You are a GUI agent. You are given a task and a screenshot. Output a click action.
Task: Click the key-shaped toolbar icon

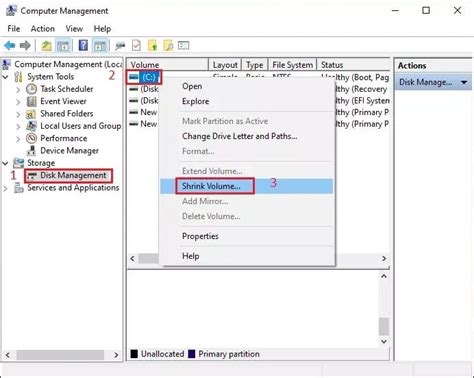click(120, 46)
